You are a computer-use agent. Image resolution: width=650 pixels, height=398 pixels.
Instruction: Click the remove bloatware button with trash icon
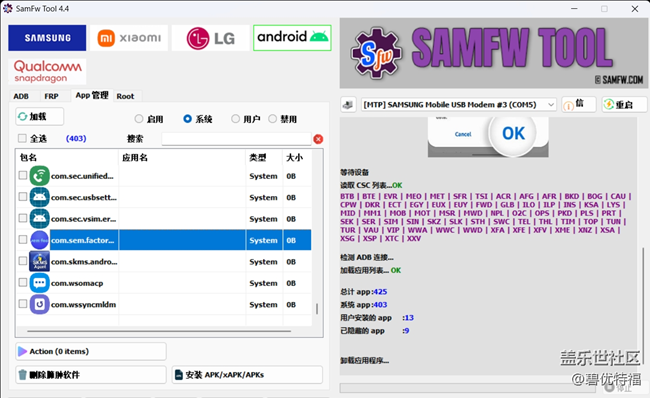pyautogui.click(x=91, y=375)
